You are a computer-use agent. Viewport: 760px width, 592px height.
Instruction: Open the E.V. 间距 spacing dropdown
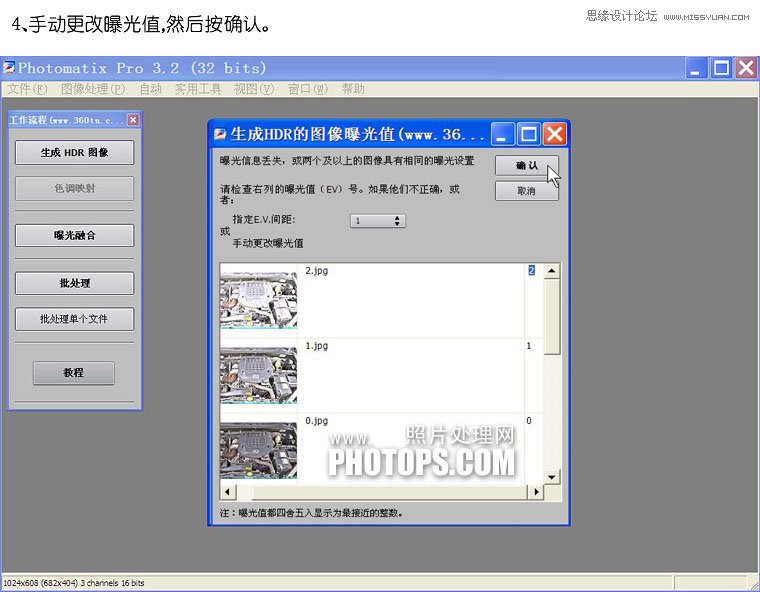[378, 221]
